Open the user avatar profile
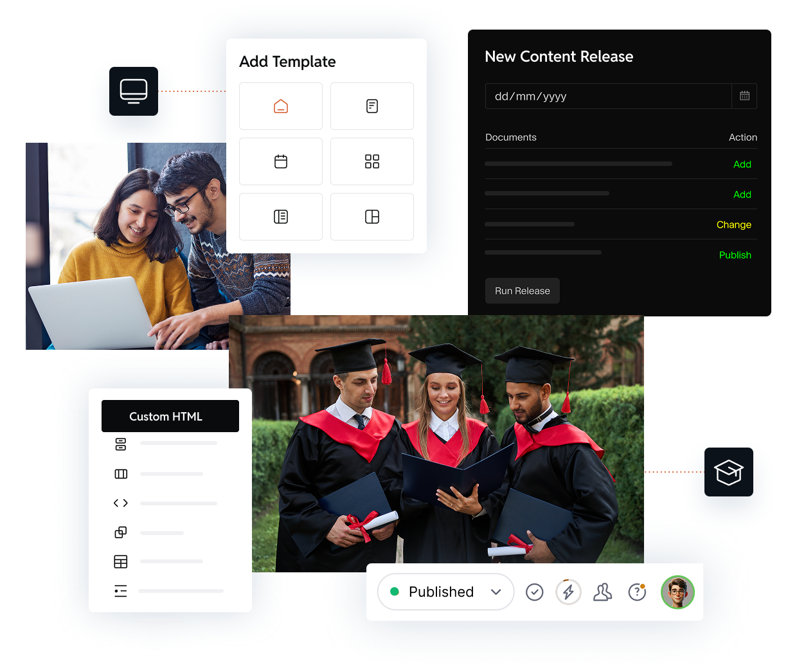This screenshot has height=672, width=797. pyautogui.click(x=677, y=592)
